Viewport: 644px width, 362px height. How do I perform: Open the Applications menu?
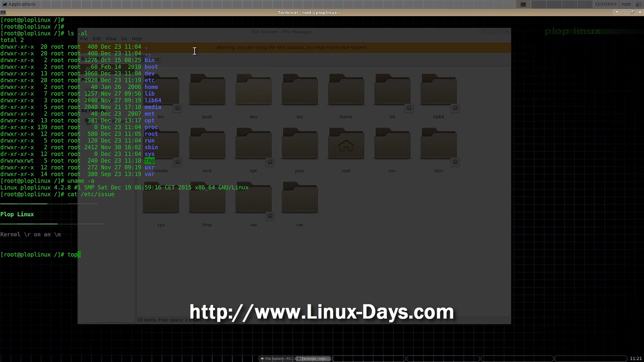19,4
